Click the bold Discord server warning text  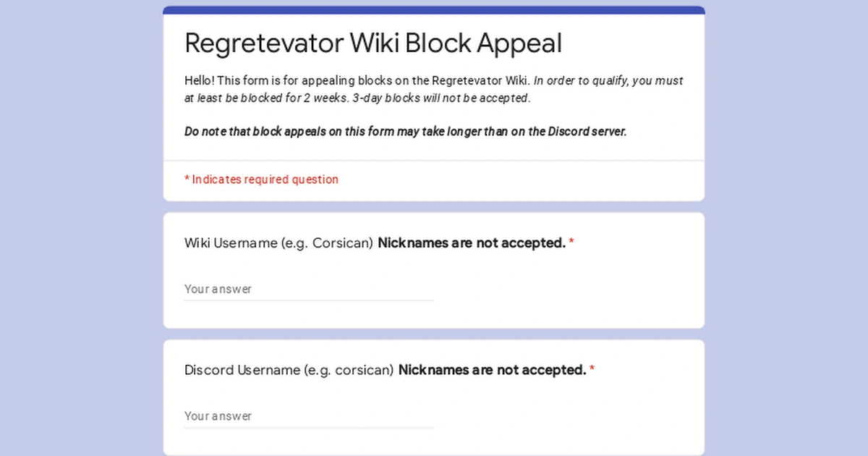(x=405, y=131)
